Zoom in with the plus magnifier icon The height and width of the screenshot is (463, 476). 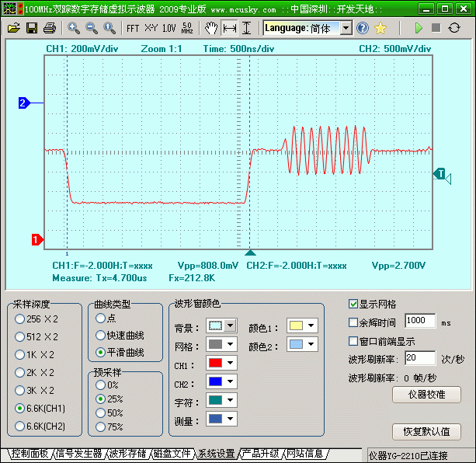tap(74, 28)
